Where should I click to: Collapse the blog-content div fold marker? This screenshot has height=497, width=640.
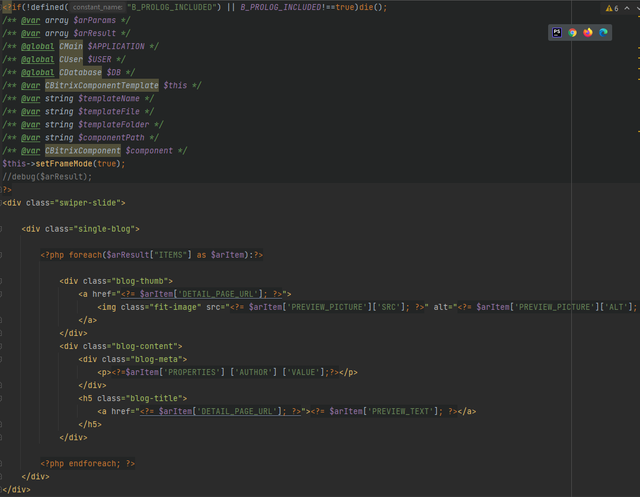click(x=1, y=346)
